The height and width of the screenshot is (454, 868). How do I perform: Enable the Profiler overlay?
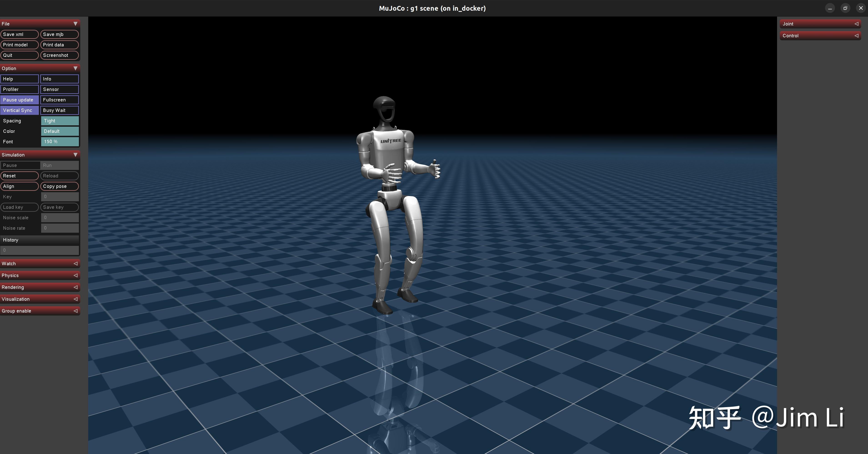pos(20,89)
